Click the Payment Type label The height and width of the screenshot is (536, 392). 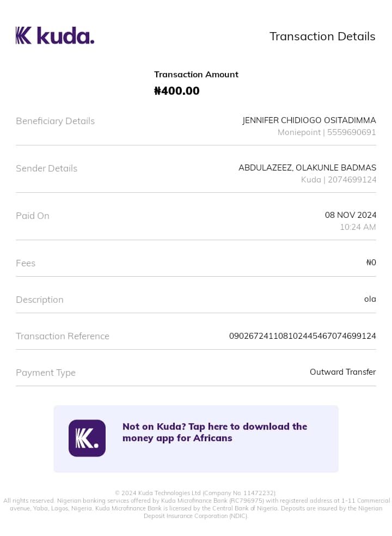click(x=46, y=373)
